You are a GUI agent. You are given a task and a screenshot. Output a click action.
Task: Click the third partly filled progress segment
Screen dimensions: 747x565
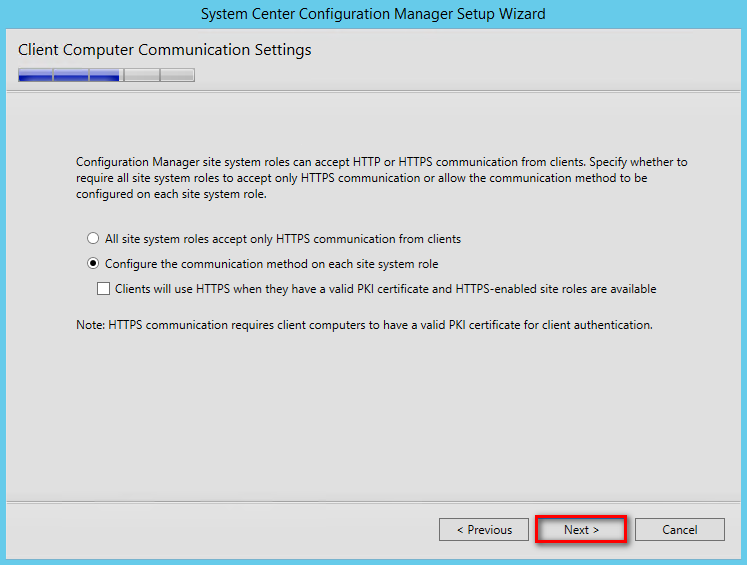(107, 75)
